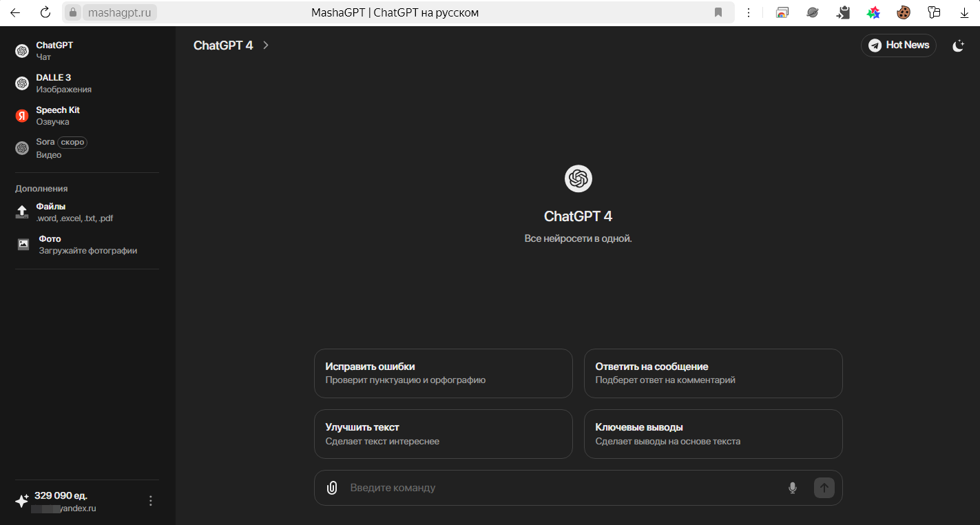Click the central ChatGPT logo
The width and height of the screenshot is (980, 525).
tap(578, 179)
